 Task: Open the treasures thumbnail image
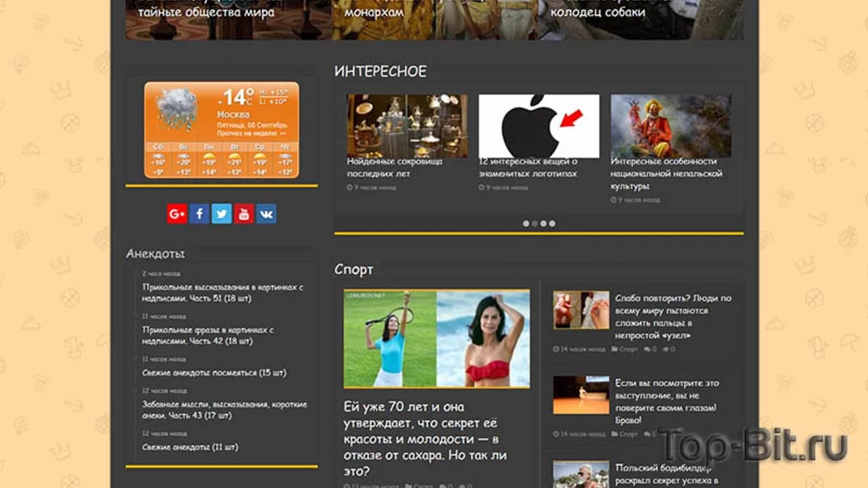[x=407, y=126]
